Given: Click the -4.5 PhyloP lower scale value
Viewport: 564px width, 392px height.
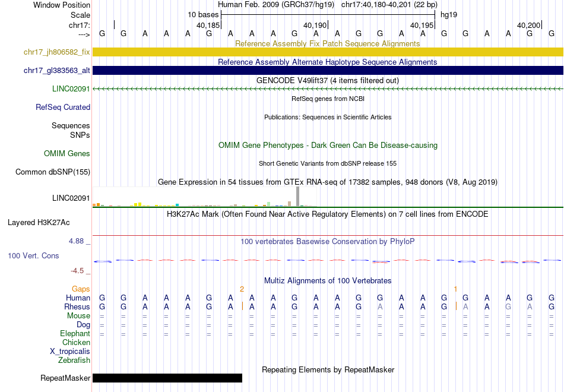Looking at the screenshot, I should pyautogui.click(x=77, y=270).
